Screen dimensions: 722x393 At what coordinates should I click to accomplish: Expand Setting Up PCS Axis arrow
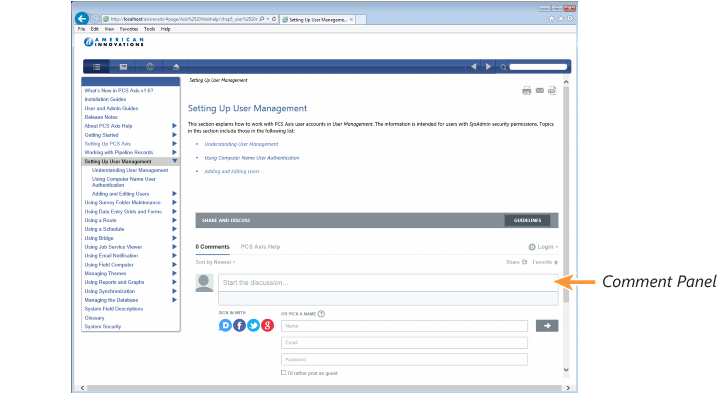[x=175, y=144]
